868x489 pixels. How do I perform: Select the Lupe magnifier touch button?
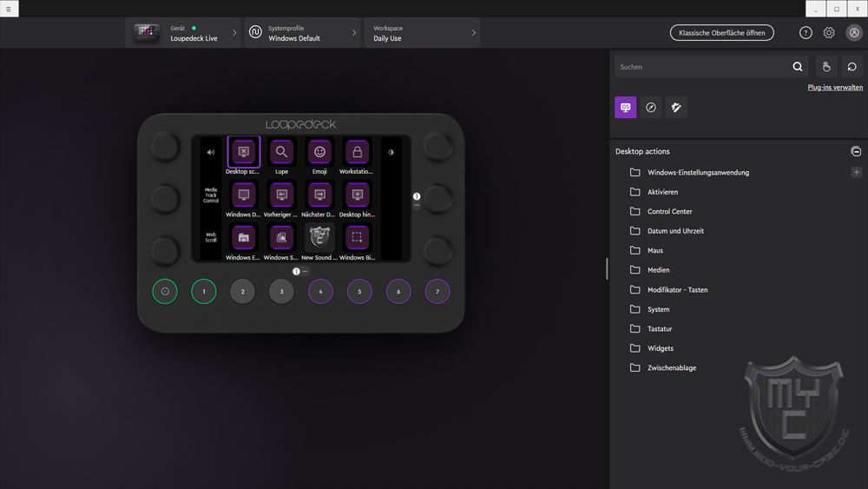click(281, 152)
